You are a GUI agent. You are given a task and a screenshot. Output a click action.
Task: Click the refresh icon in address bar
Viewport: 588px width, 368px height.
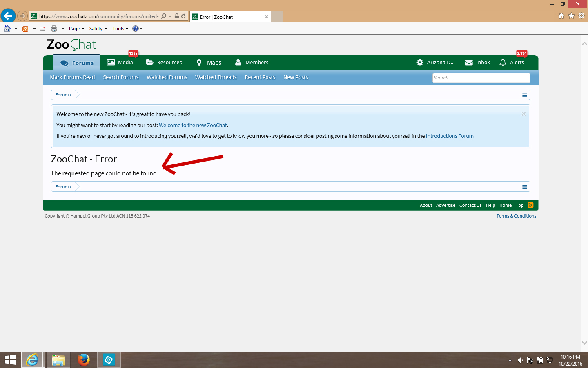tap(184, 16)
